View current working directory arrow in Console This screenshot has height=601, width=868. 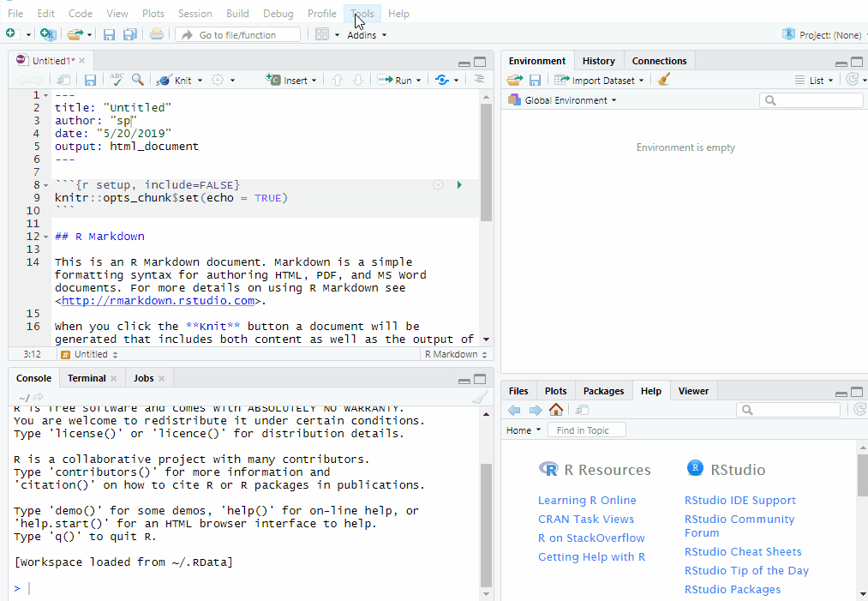coord(39,397)
